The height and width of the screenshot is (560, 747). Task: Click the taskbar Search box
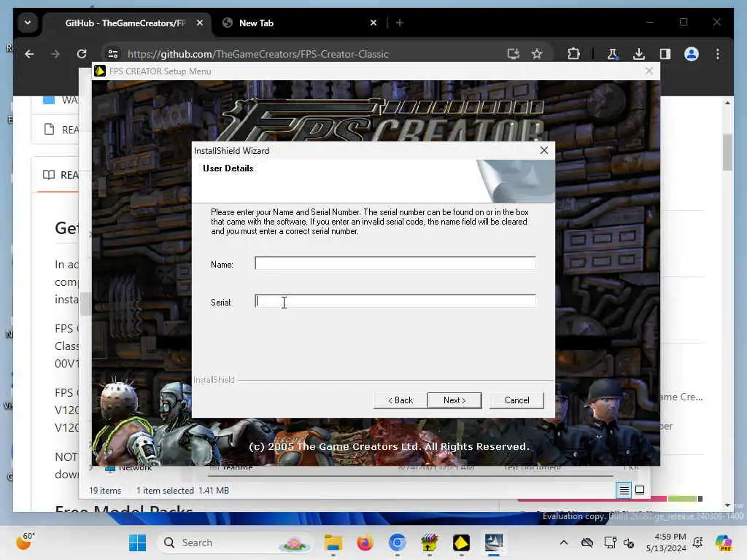pyautogui.click(x=234, y=542)
